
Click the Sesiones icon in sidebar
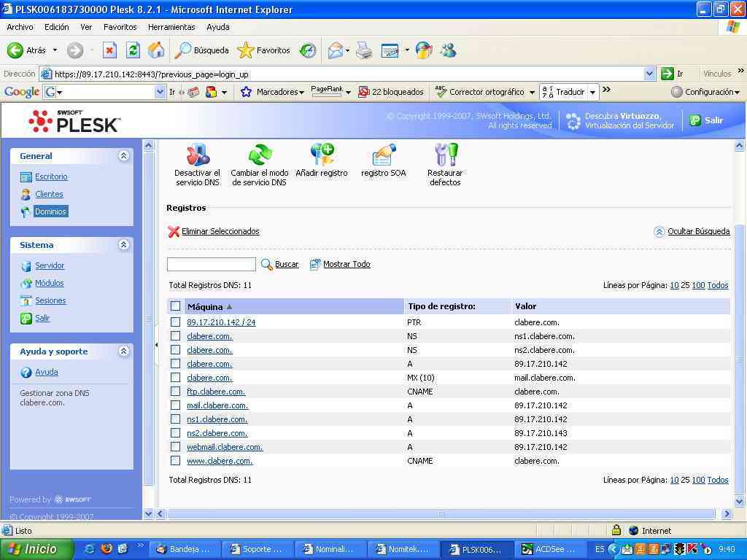26,300
